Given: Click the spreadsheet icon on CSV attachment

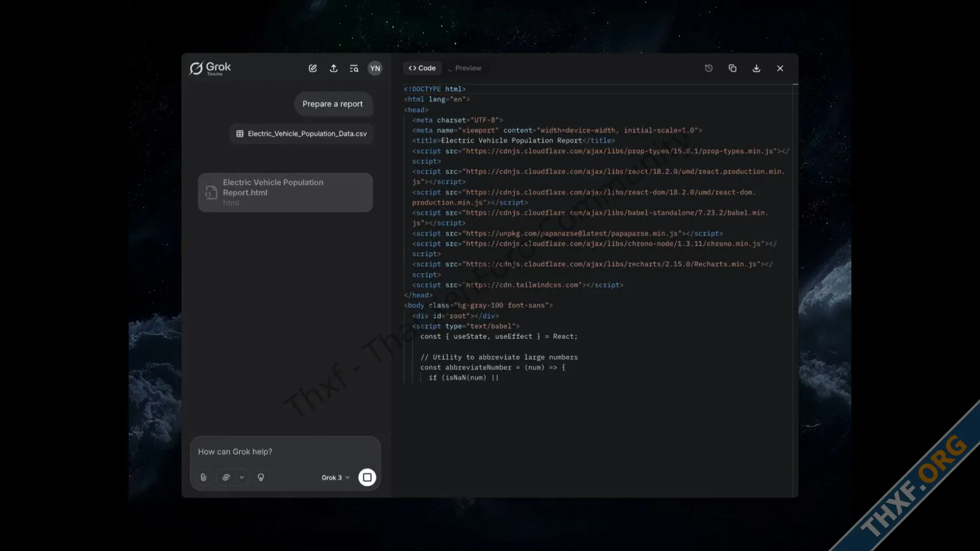Looking at the screenshot, I should click(x=240, y=134).
